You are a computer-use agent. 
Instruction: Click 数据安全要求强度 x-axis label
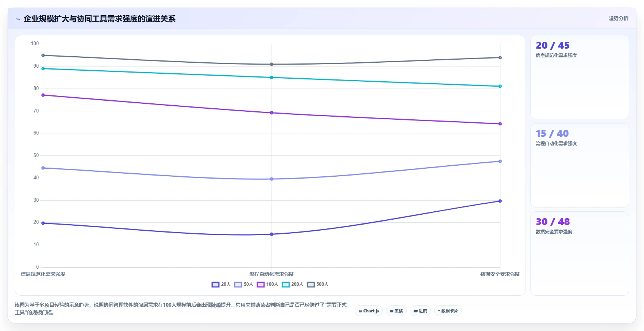[500, 274]
